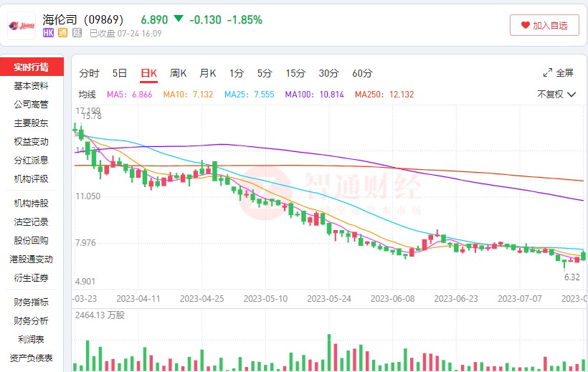
Task: Click the orange 通 stock connect badge
Action: [x=62, y=33]
